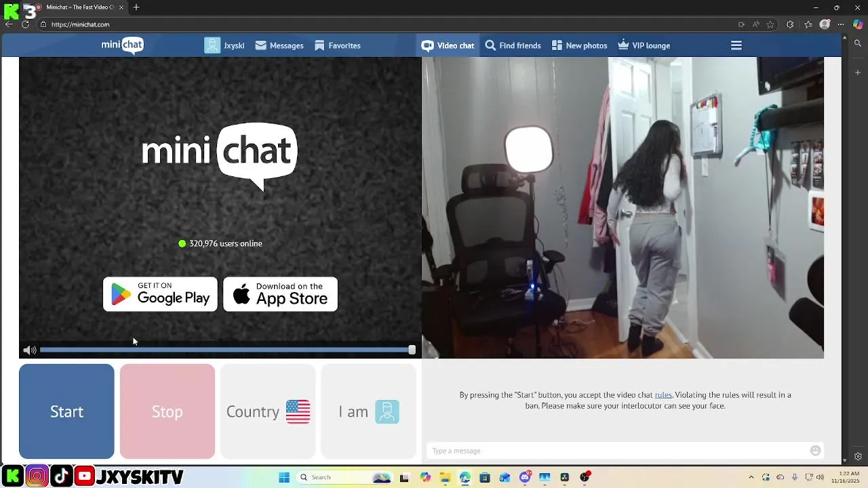Screen dimensions: 868x488
Task: Click the read aloud icon in address bar
Action: (x=755, y=24)
